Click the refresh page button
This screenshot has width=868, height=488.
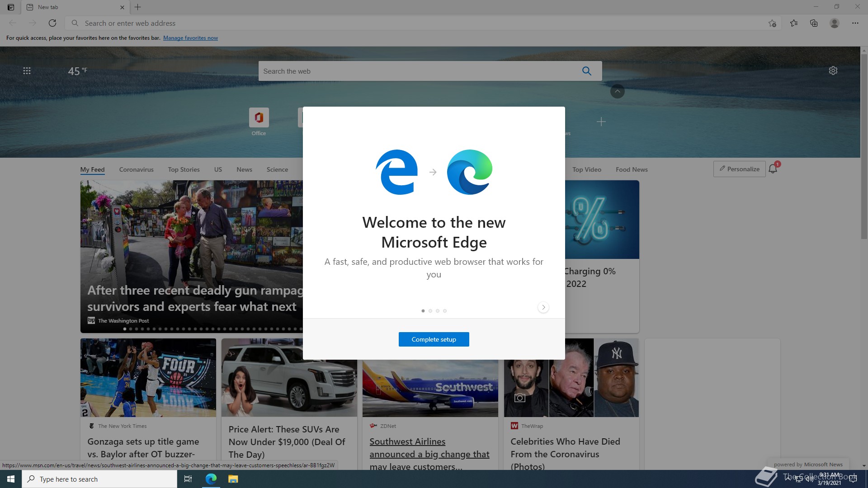pos(52,23)
